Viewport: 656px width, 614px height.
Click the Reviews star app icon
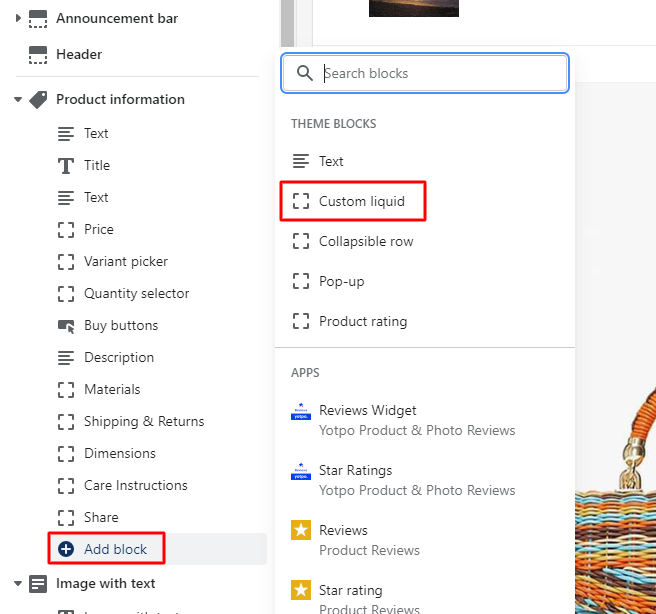(301, 531)
